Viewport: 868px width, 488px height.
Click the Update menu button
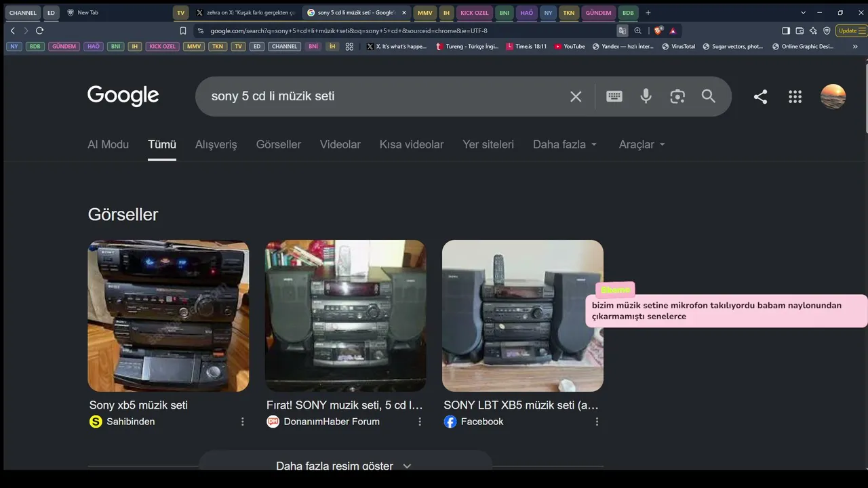point(852,30)
